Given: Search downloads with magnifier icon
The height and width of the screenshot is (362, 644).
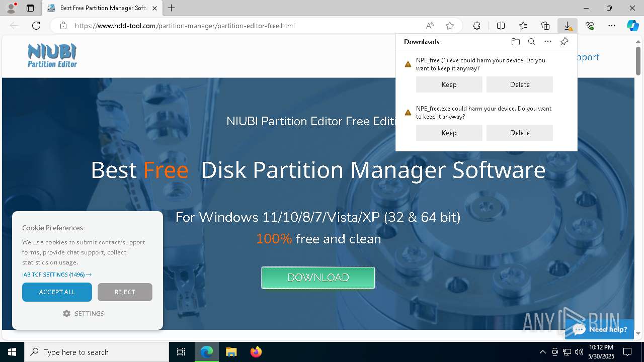Looking at the screenshot, I should tap(532, 42).
